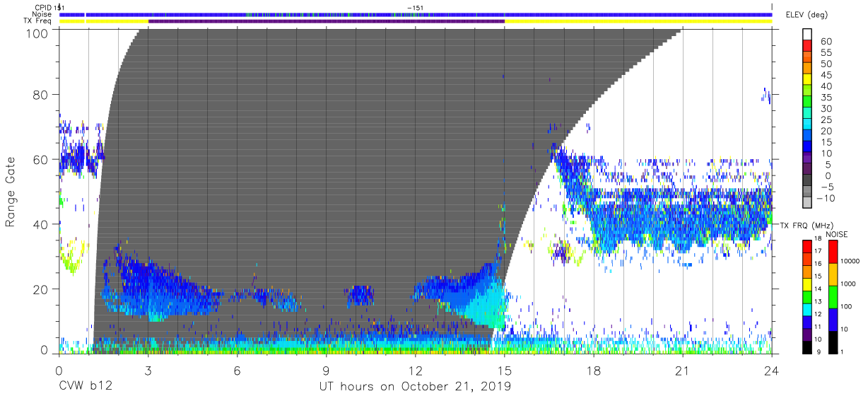868x401 pixels.
Task: Click the '-5' label on the ELEV color bar
Action: [x=826, y=187]
